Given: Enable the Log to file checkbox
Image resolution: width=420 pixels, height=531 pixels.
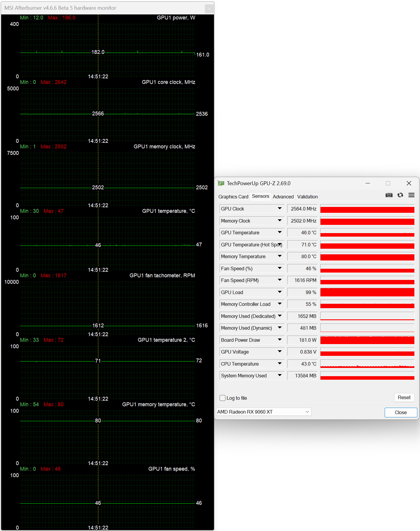Looking at the screenshot, I should 223,398.
